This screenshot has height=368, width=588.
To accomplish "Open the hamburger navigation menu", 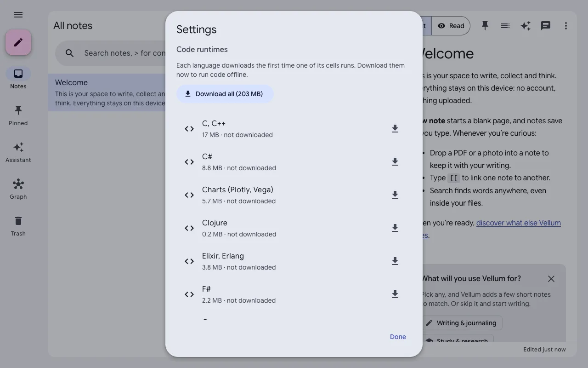I will point(18,15).
